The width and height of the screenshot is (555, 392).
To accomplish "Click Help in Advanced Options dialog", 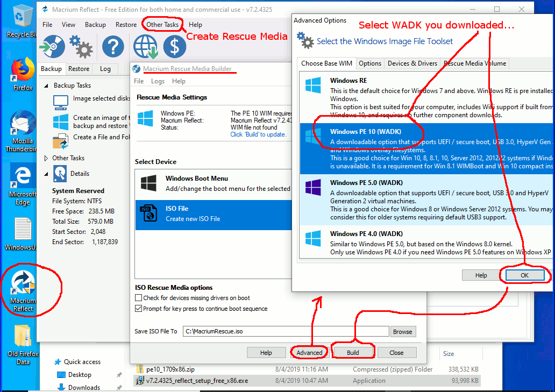I will (481, 275).
